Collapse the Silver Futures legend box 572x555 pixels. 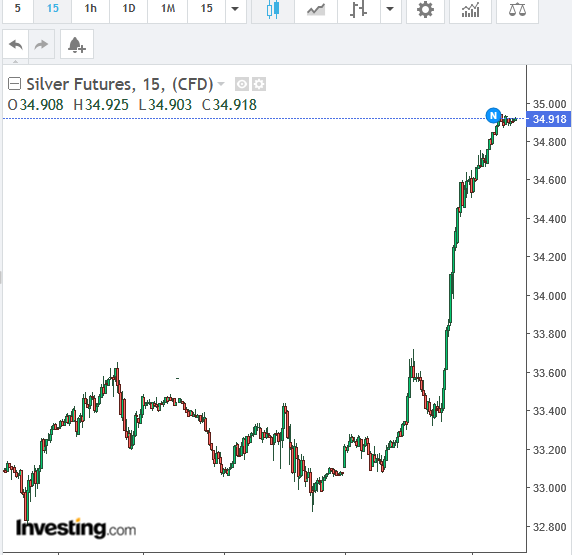click(x=14, y=84)
